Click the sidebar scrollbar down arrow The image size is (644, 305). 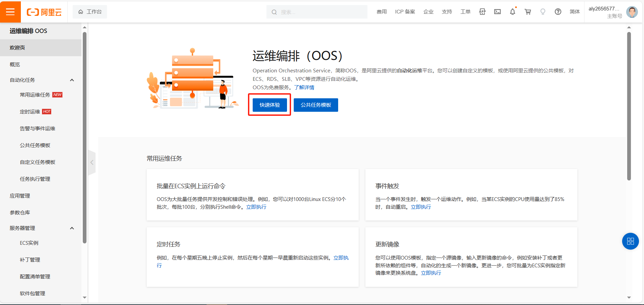[x=85, y=298]
